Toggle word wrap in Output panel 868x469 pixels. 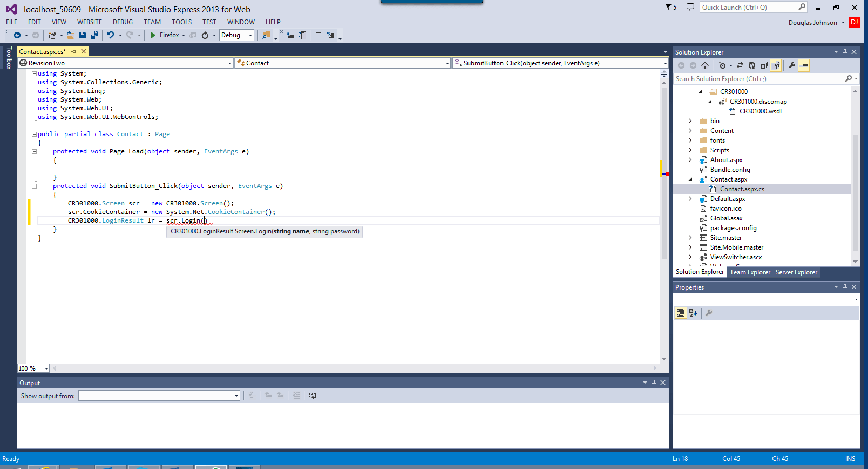(313, 396)
